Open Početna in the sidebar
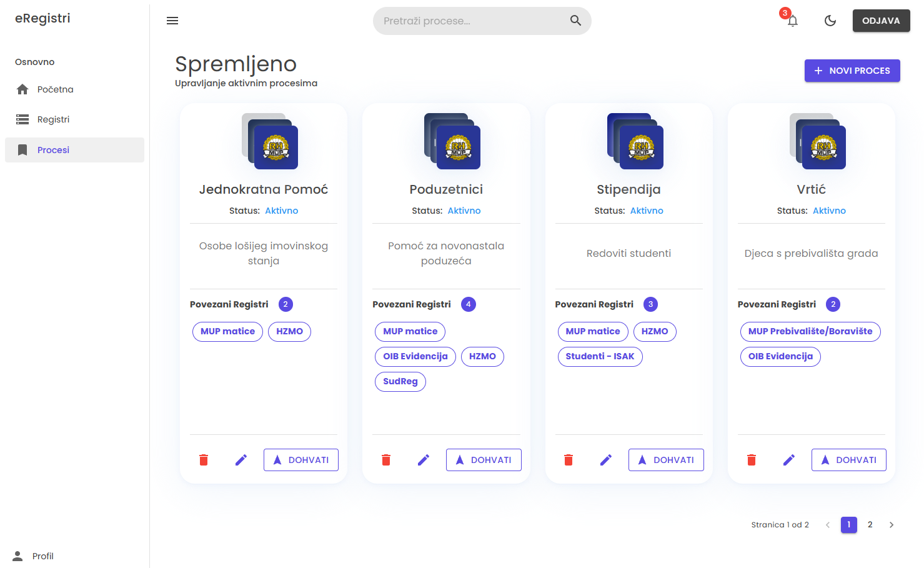 pyautogui.click(x=55, y=89)
